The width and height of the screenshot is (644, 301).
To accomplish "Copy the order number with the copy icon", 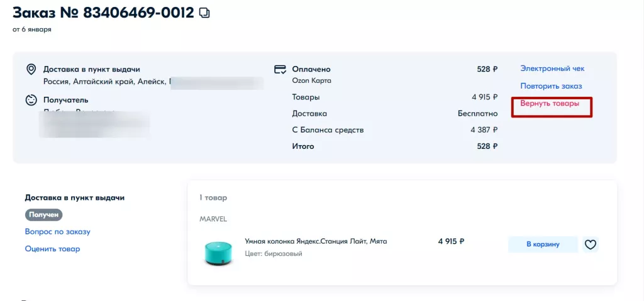I will coord(204,13).
